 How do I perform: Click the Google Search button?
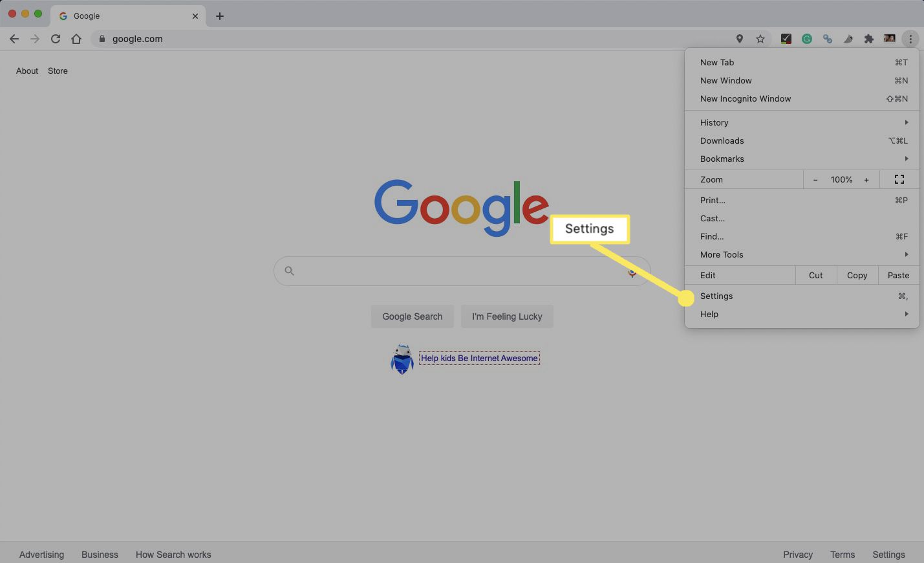click(413, 316)
